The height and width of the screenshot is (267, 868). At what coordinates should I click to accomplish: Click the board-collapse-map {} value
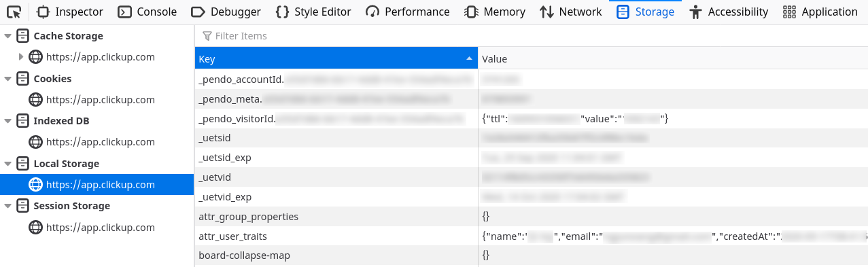(486, 255)
